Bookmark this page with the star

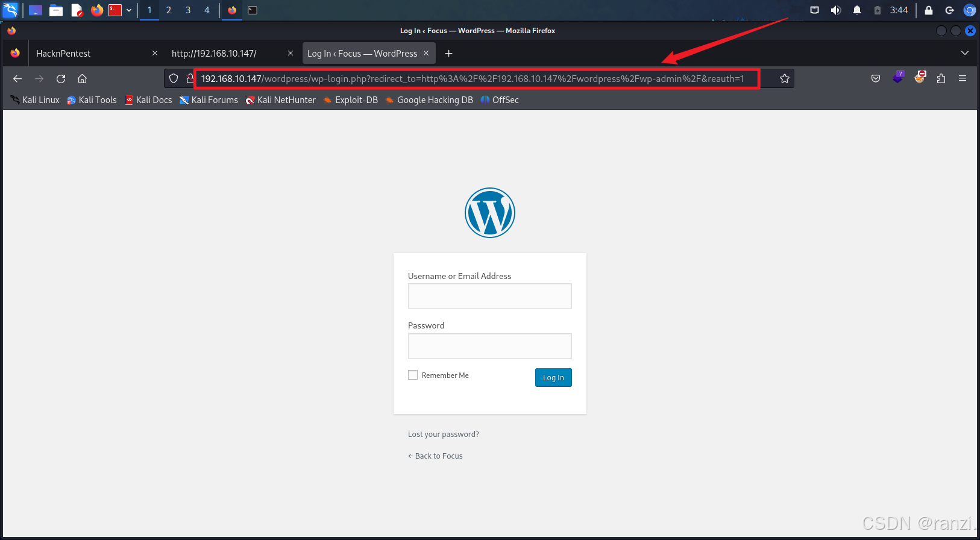pyautogui.click(x=784, y=79)
